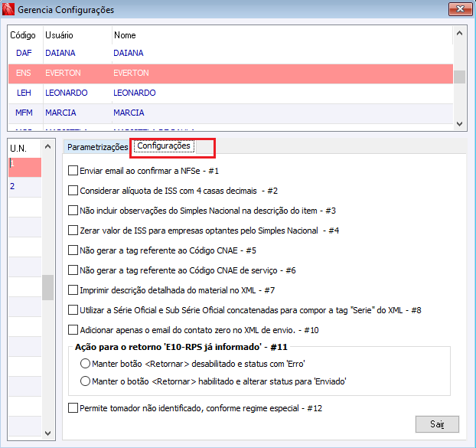Enable 'Permite tomador não identificado' checkbox #12
This screenshot has height=448, width=476.
tap(73, 408)
